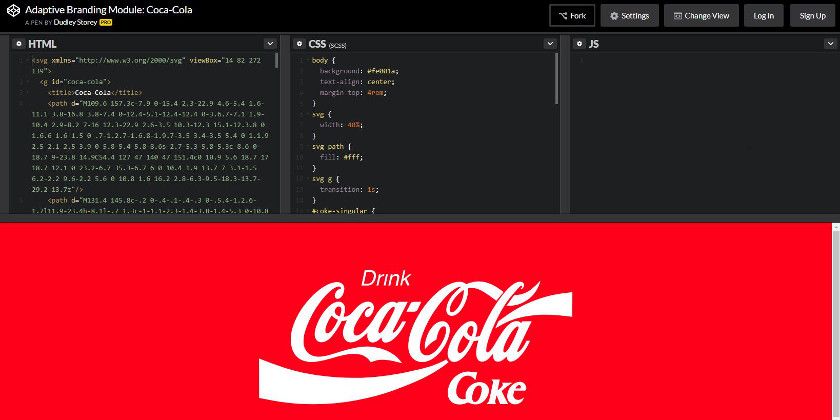Click the 'body {' CSS line
The height and width of the screenshot is (420, 840).
[323, 61]
